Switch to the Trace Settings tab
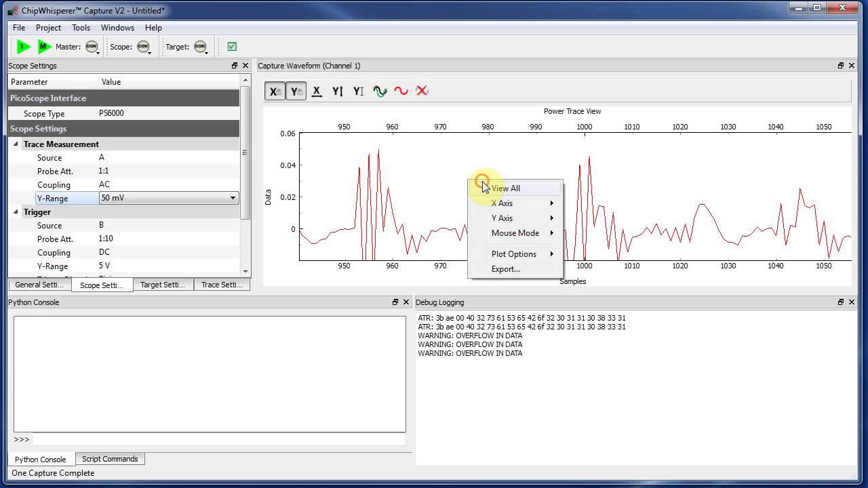Viewport: 868px width, 488px height. click(222, 285)
